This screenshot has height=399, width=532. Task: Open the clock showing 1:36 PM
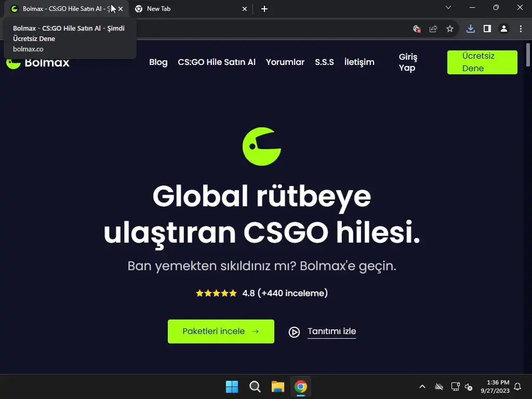click(495, 387)
